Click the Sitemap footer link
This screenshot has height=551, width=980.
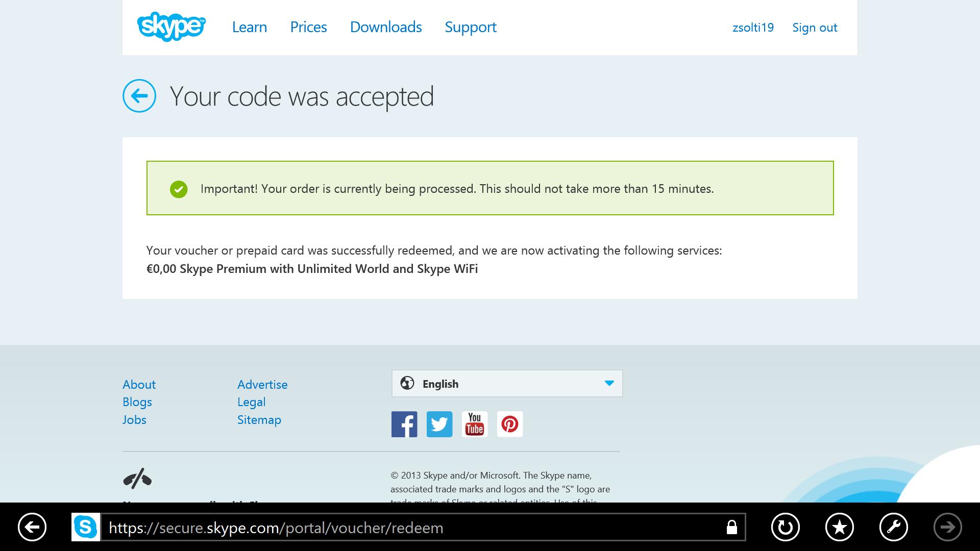click(x=259, y=420)
